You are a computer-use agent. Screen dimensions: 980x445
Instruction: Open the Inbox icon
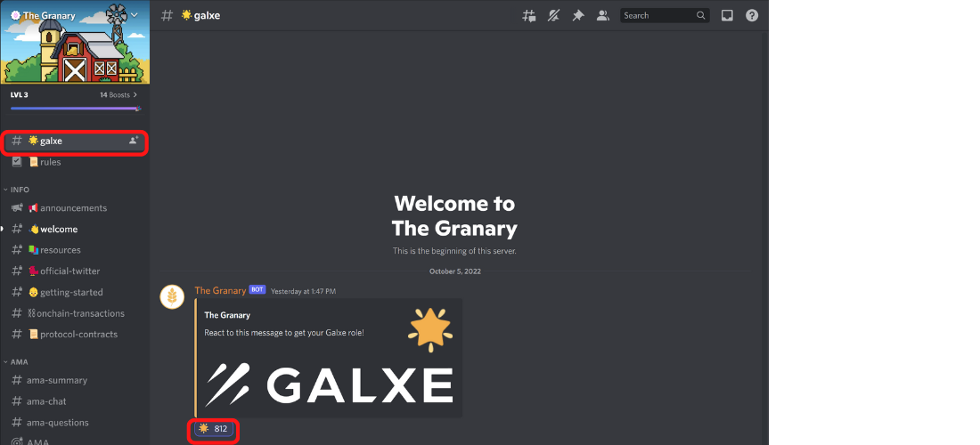(727, 16)
